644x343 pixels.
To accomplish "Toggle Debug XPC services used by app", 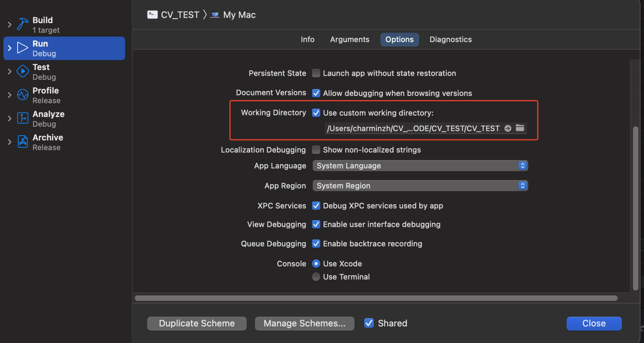I will 316,206.
